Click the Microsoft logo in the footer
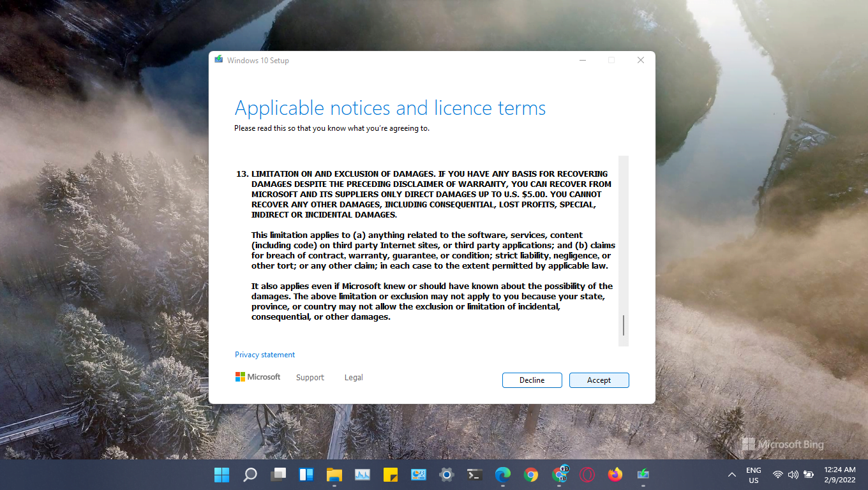 pos(258,377)
